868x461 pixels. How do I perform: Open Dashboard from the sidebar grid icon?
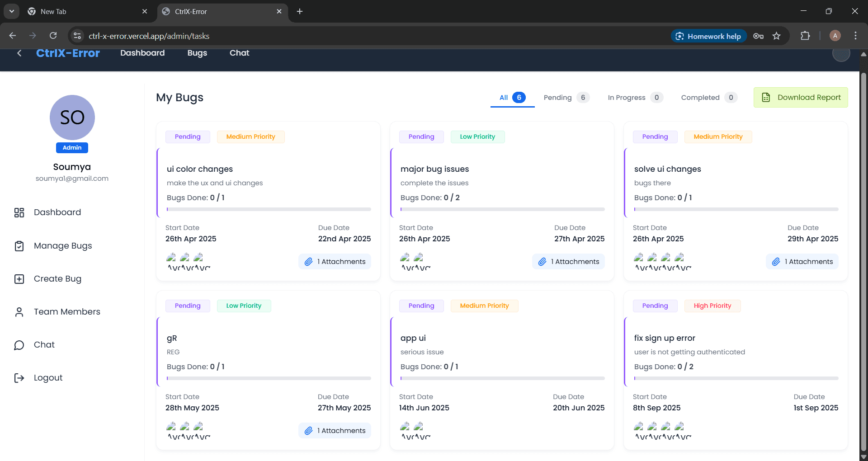point(19,212)
